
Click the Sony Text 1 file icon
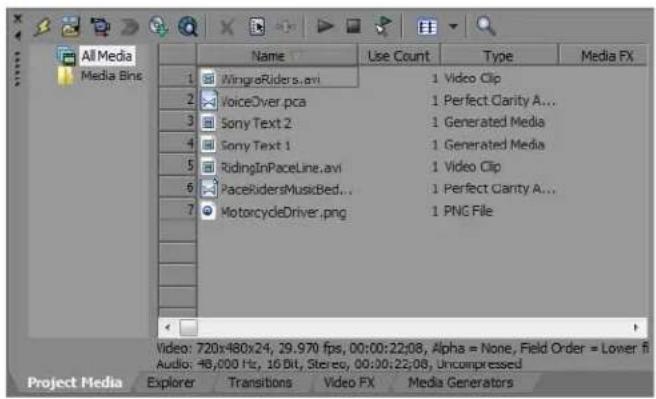tap(208, 145)
